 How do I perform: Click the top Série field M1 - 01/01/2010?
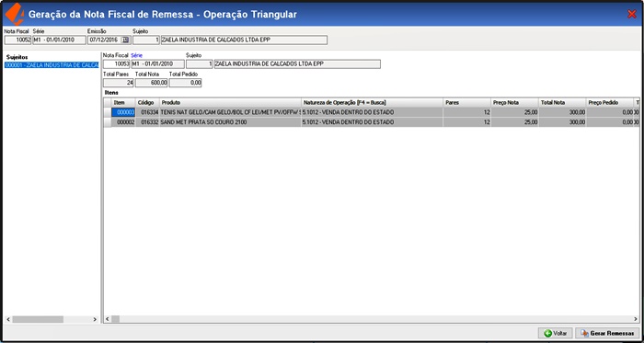pos(59,40)
